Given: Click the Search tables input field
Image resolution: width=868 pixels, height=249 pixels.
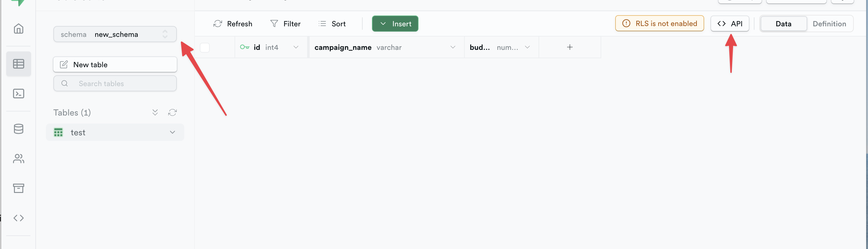Looking at the screenshot, I should tap(115, 83).
